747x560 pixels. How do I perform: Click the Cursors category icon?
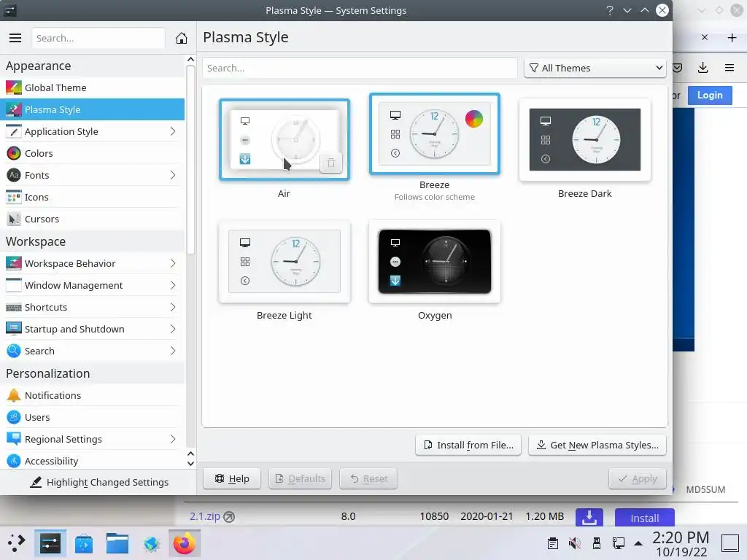coord(13,219)
